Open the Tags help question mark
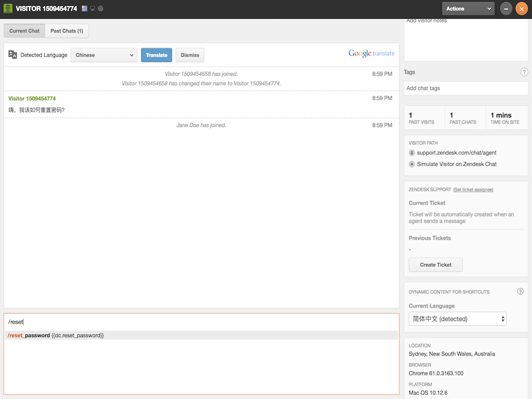This screenshot has width=532, height=399. click(x=524, y=72)
